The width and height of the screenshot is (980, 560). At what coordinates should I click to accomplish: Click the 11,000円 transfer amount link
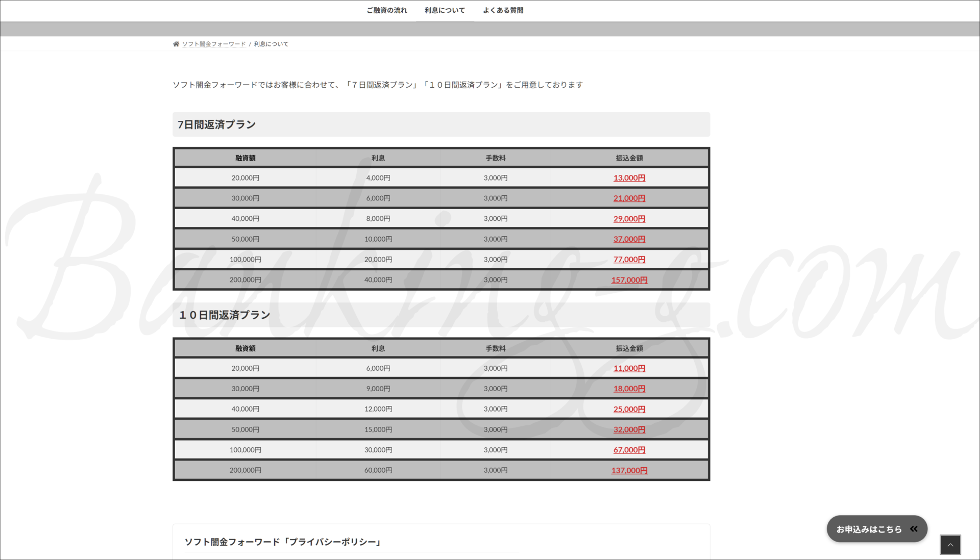(x=629, y=368)
